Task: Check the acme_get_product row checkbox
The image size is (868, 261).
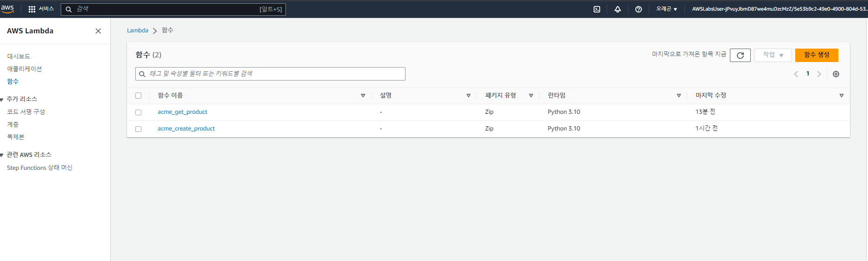Action: (x=138, y=112)
